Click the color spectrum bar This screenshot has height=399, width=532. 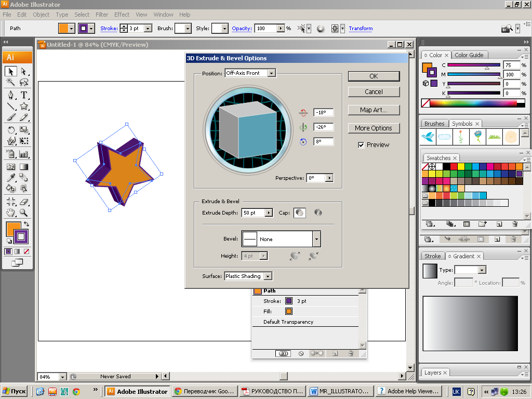(473, 103)
